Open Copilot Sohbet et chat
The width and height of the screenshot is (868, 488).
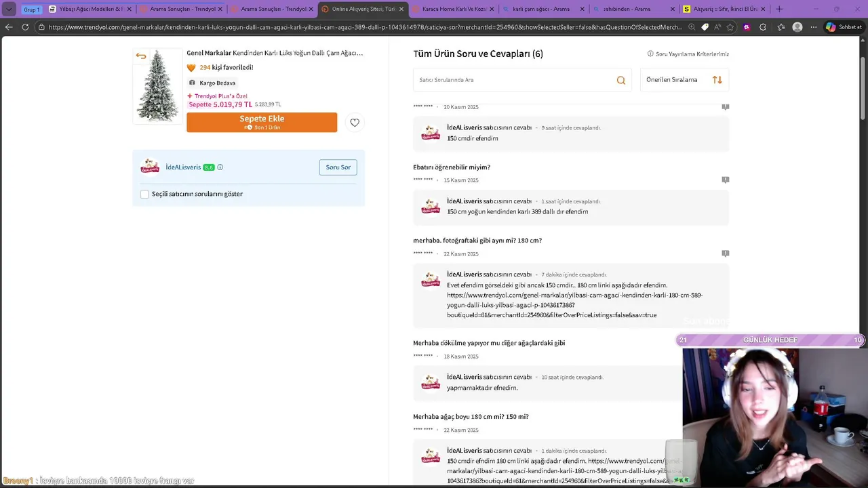[x=844, y=27]
